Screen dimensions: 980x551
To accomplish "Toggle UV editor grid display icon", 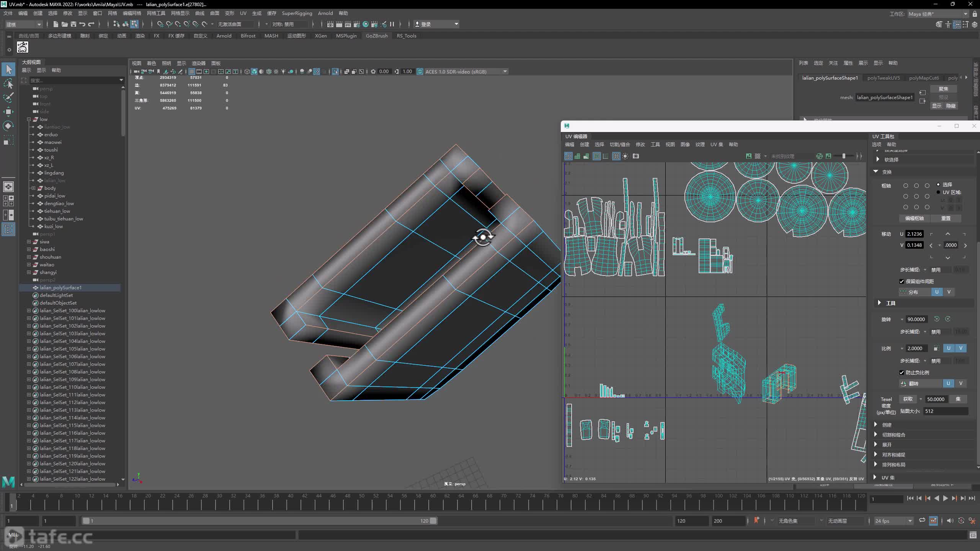I will [x=616, y=156].
